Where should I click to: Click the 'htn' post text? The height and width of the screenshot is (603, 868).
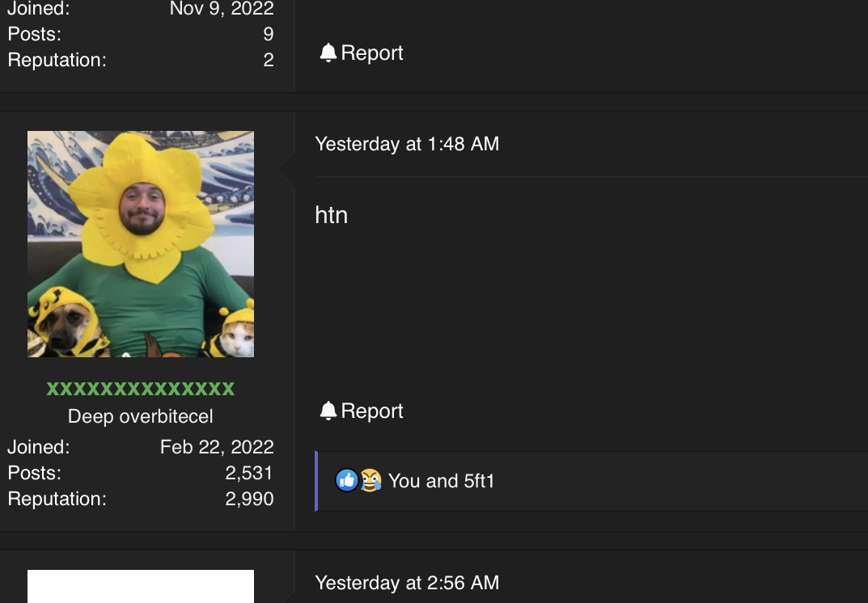coord(331,215)
